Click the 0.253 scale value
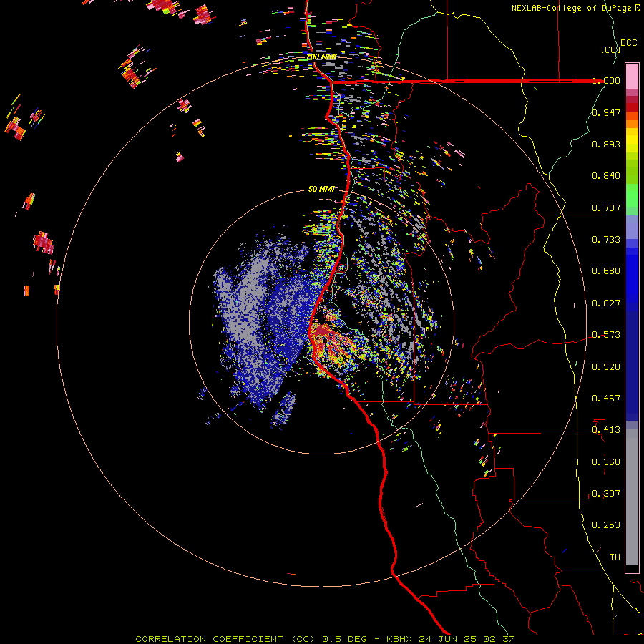644x644 pixels. click(606, 525)
